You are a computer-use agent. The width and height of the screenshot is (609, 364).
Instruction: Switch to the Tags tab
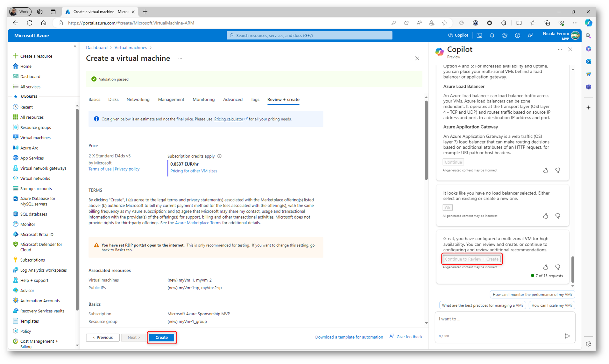[x=255, y=100]
